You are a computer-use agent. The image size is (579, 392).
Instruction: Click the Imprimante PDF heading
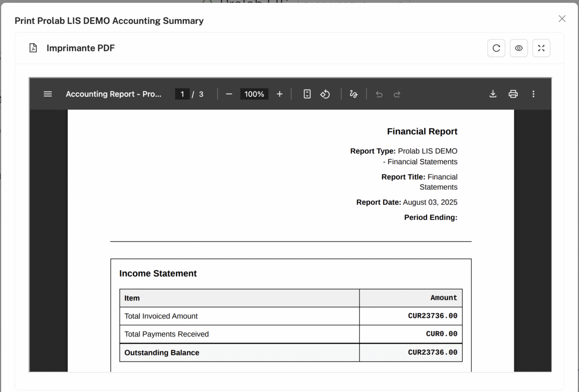click(80, 48)
